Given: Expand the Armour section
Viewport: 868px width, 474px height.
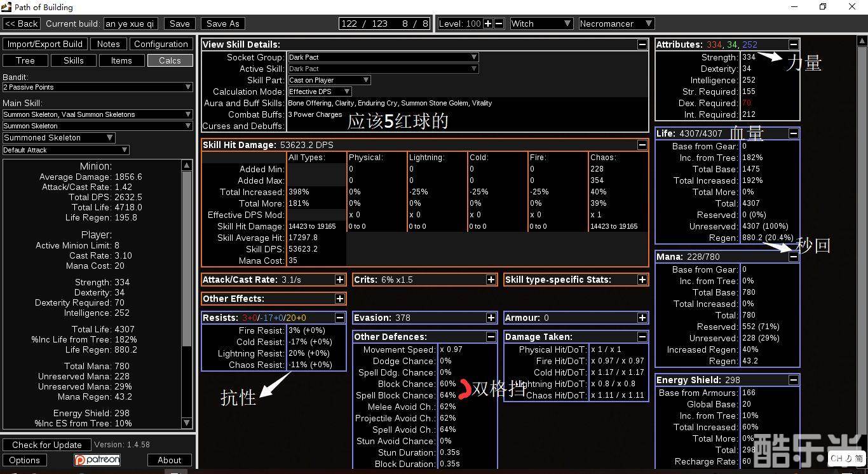Looking at the screenshot, I should click(x=642, y=318).
